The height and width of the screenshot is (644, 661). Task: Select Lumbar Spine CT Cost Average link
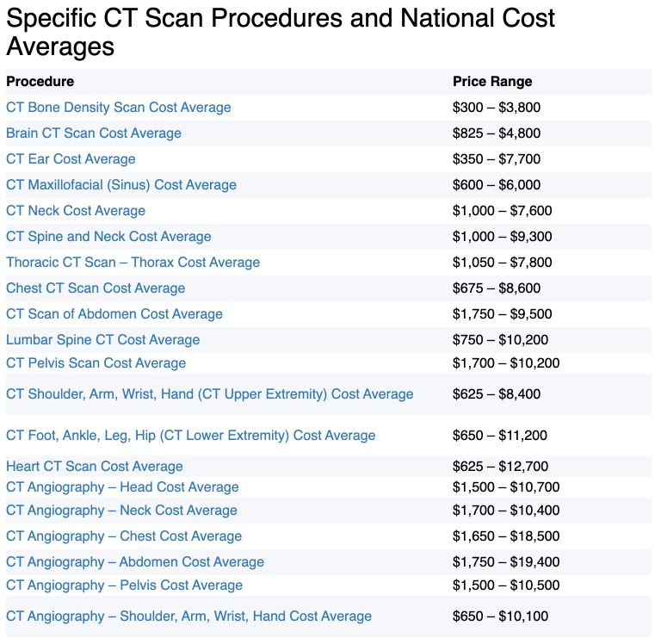(x=102, y=340)
